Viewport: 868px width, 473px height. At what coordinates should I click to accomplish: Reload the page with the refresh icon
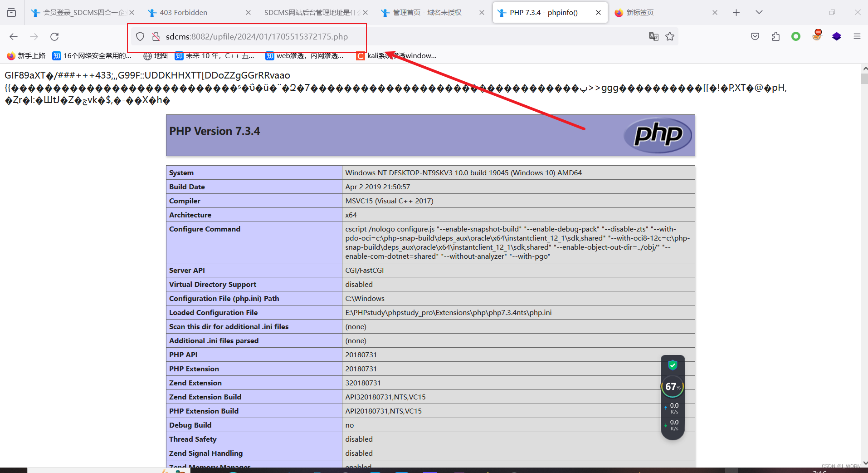54,36
